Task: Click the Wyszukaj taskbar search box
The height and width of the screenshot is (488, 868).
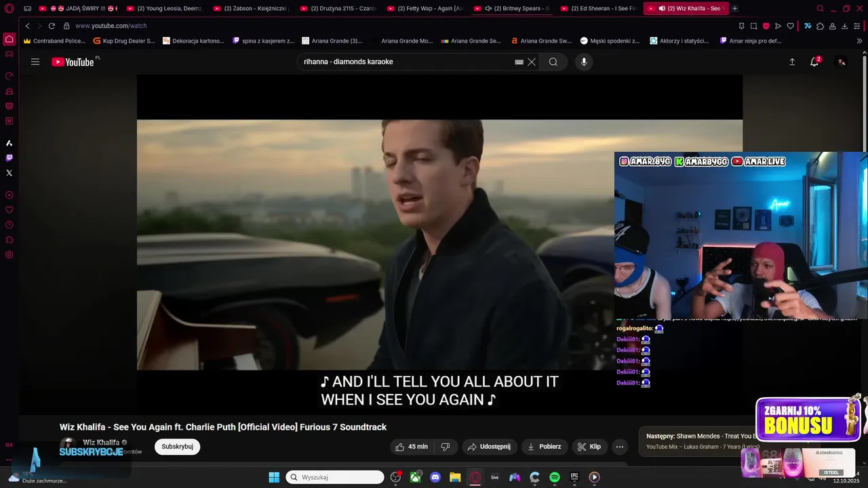Action: coord(335,477)
